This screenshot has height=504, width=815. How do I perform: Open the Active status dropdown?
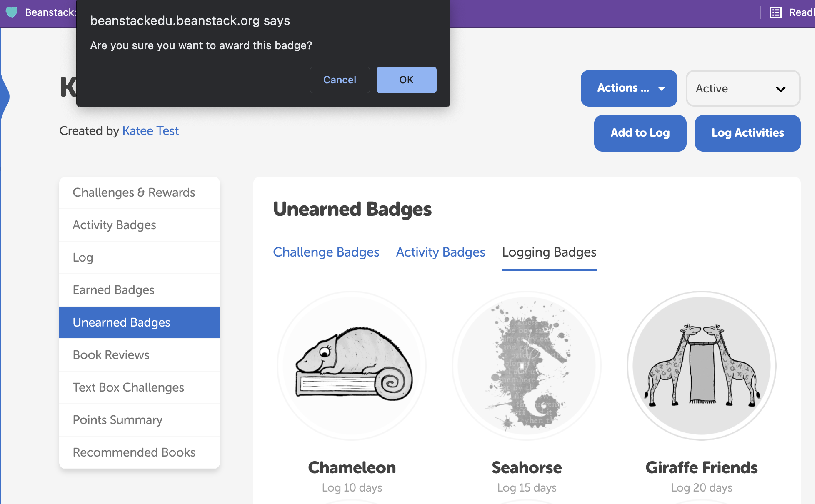[743, 88]
